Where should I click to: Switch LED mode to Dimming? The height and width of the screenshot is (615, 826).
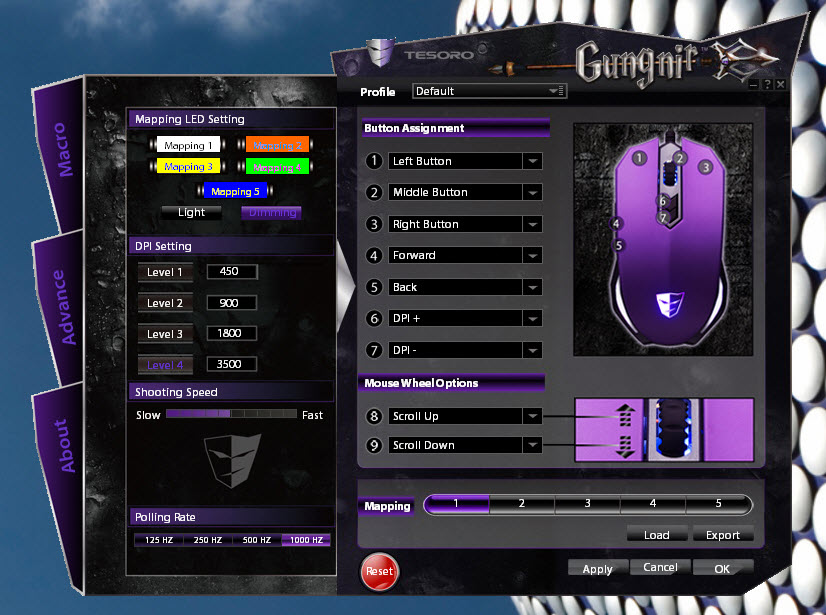(x=272, y=212)
